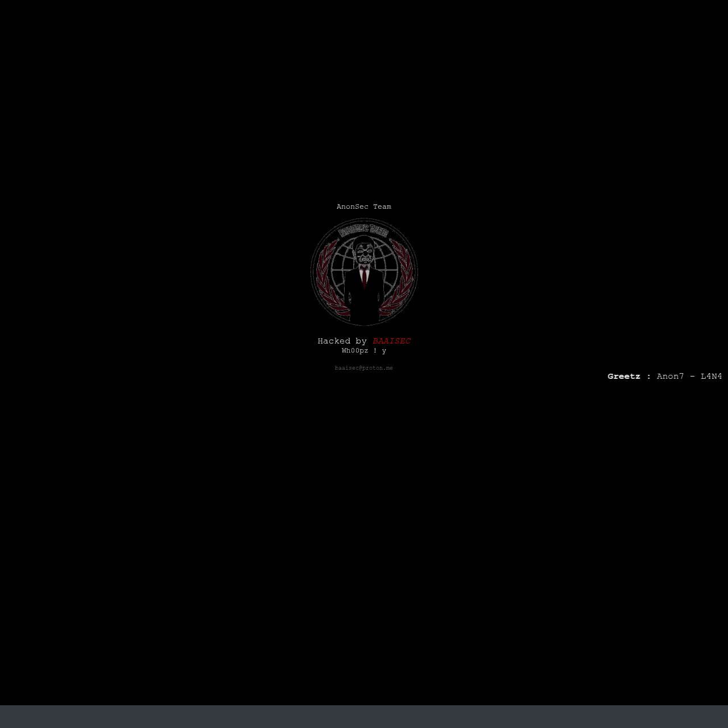Click the "Wh00pz ! y" line
Viewport: 728px width, 728px height.
364,351
